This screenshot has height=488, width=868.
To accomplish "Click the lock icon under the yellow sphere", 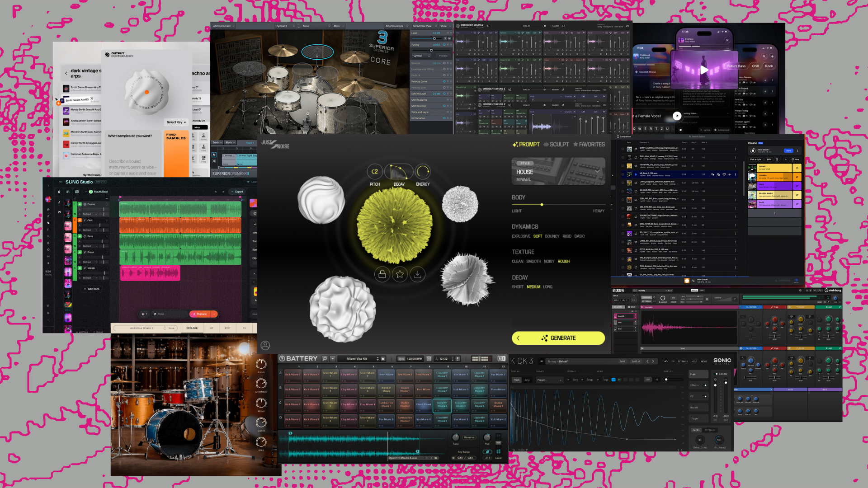I will pos(382,274).
